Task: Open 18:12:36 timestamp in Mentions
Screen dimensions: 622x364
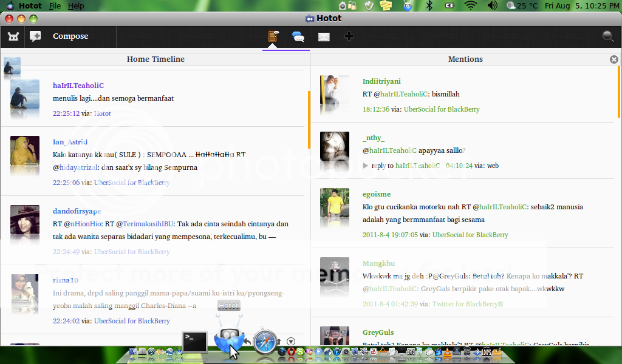Action: pyautogui.click(x=376, y=109)
